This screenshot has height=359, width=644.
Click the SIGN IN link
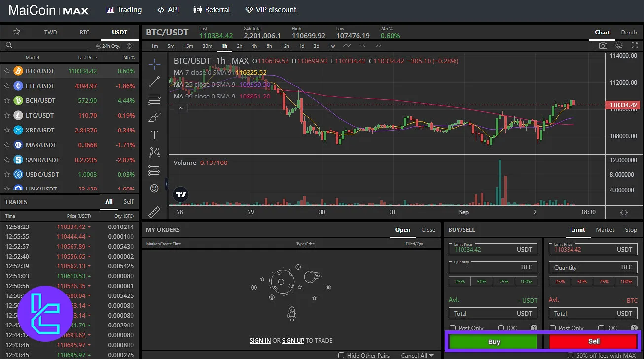260,340
